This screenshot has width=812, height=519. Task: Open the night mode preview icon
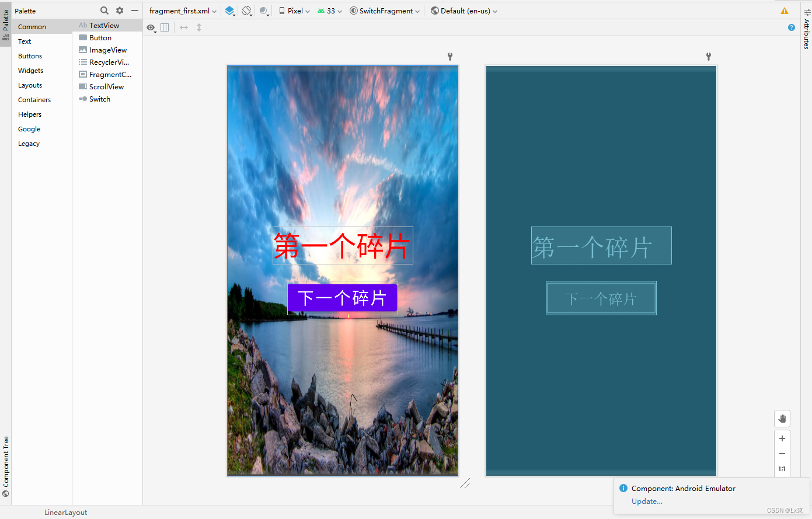point(264,10)
